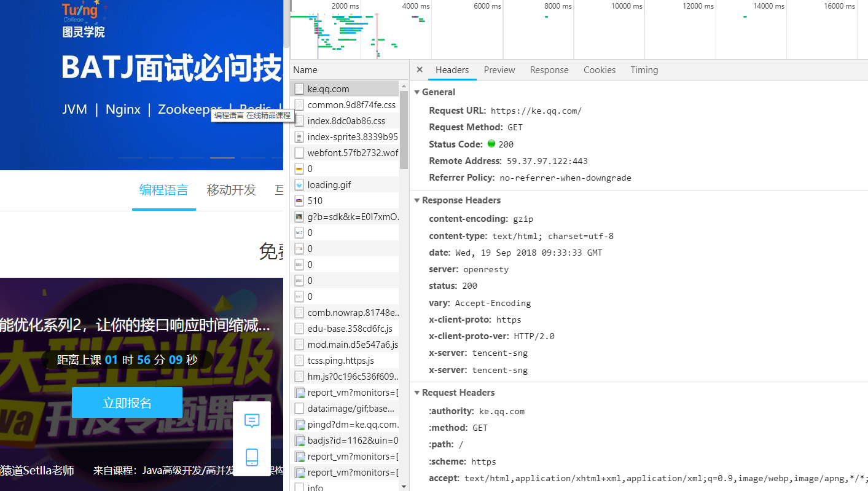The height and width of the screenshot is (491, 868).
Task: Click the tcss.ping.https.js script icon
Action: 299,361
